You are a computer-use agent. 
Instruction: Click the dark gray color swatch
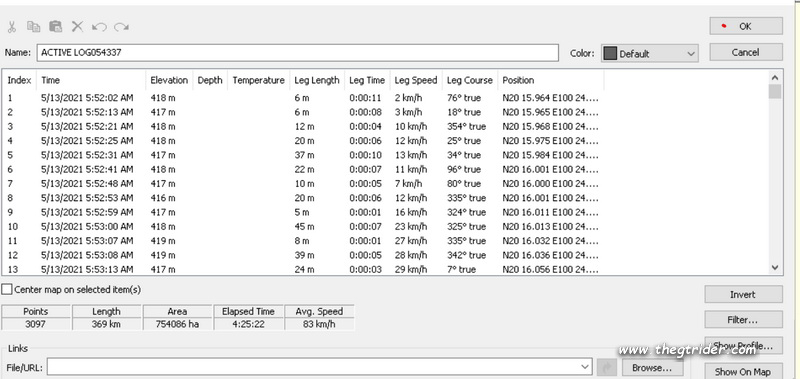coord(610,53)
